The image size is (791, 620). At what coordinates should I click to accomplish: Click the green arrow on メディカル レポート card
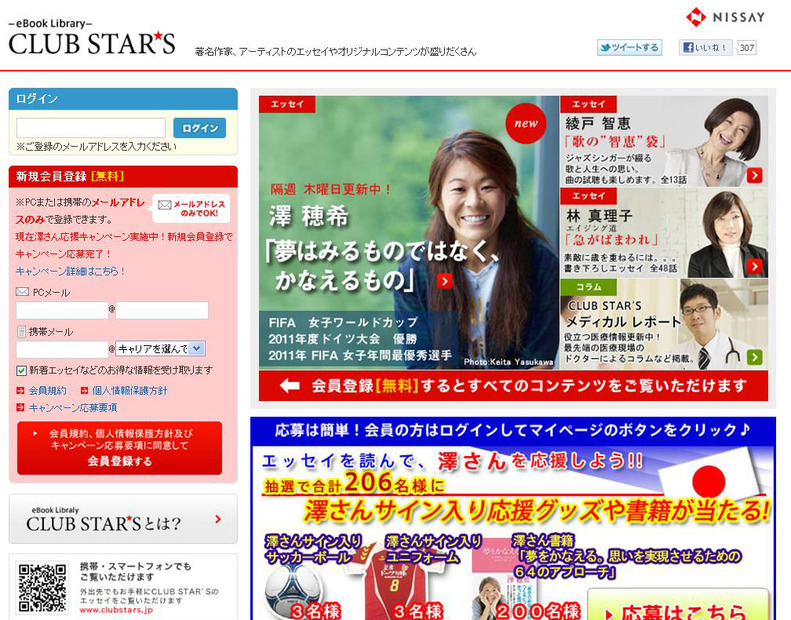(x=754, y=357)
